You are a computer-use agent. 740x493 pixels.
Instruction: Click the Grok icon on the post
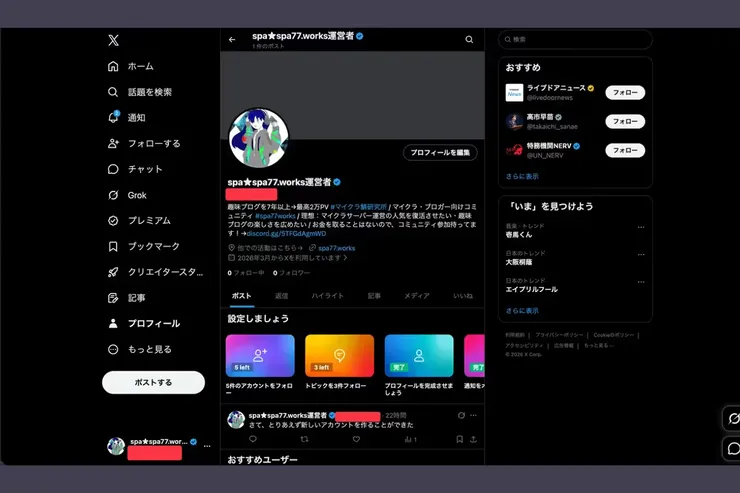pyautogui.click(x=461, y=415)
